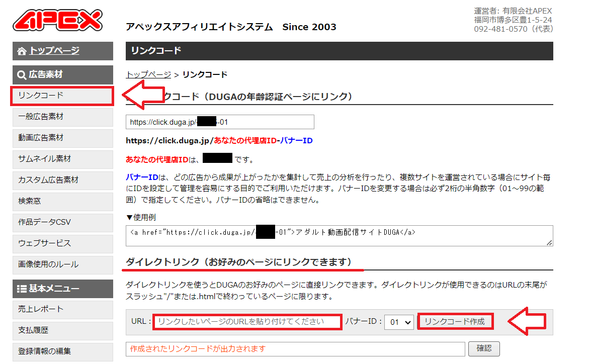Select リンクコード in the sidebar
Viewport: 589px width, 364px height.
pos(63,96)
